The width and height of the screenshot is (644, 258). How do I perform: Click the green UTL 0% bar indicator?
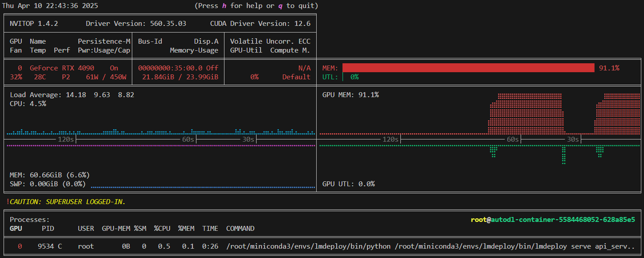pyautogui.click(x=354, y=77)
